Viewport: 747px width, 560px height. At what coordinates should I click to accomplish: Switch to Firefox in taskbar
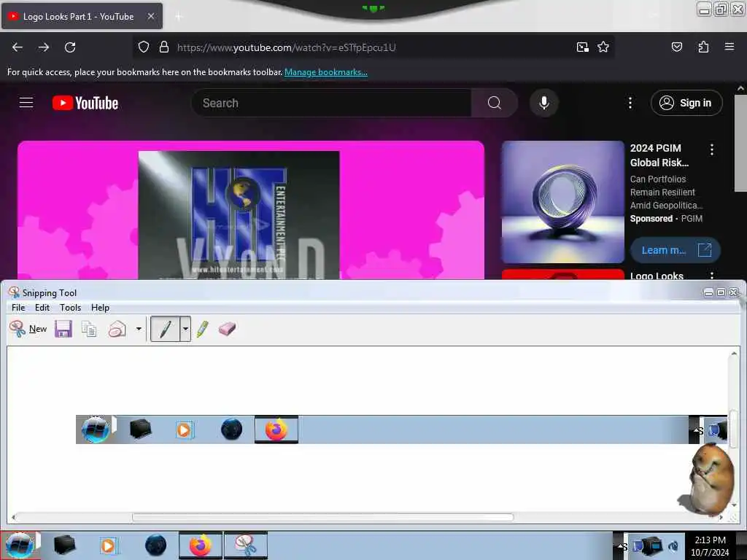201,545
